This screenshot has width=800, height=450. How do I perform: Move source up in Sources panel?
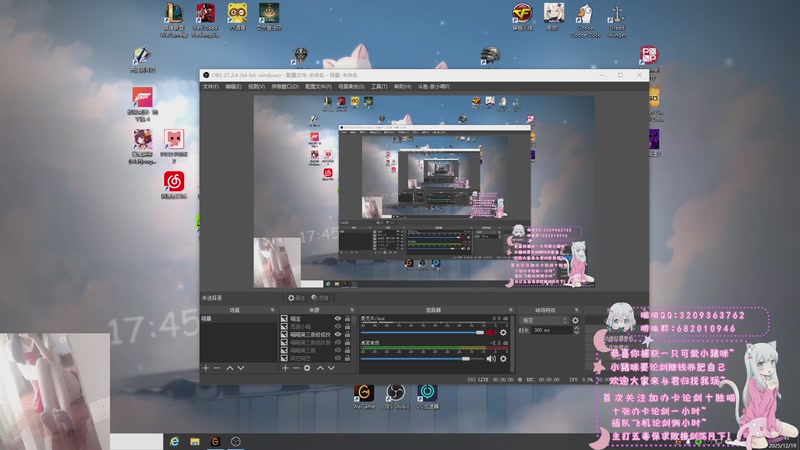[320, 368]
